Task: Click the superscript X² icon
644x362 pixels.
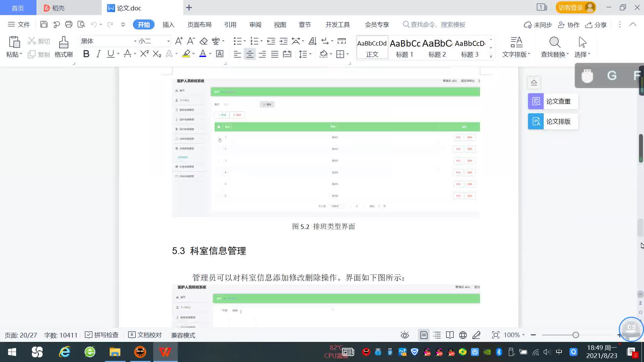Action: 144,54
